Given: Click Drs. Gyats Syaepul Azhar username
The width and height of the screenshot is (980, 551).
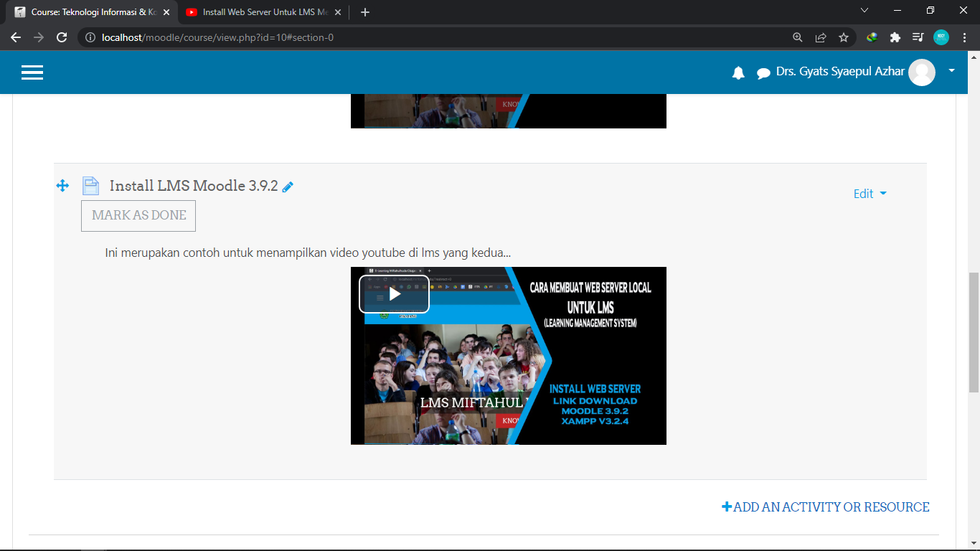Looking at the screenshot, I should point(840,72).
